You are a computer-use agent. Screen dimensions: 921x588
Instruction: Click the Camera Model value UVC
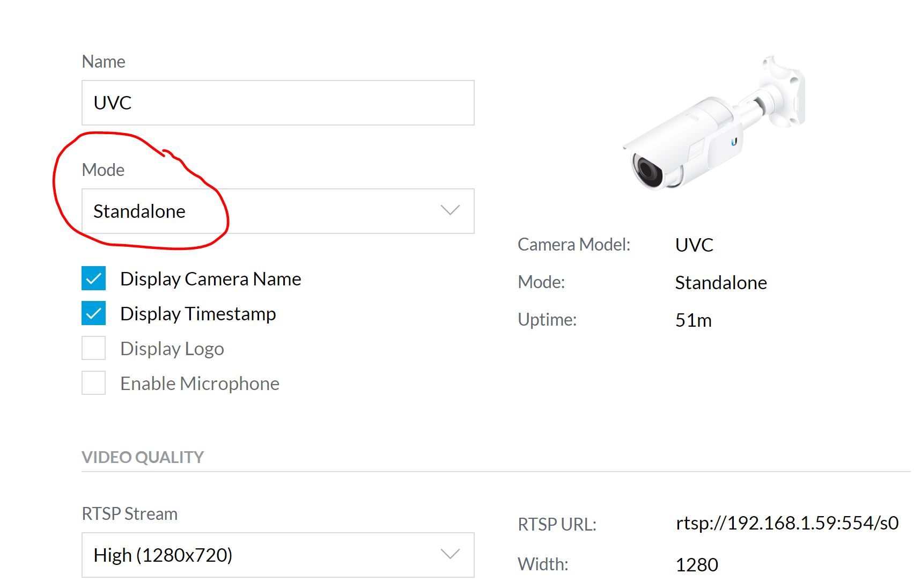click(x=694, y=245)
